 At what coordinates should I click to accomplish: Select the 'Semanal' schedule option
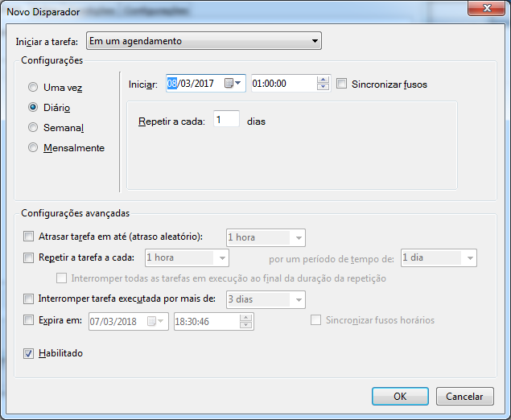pyautogui.click(x=33, y=127)
